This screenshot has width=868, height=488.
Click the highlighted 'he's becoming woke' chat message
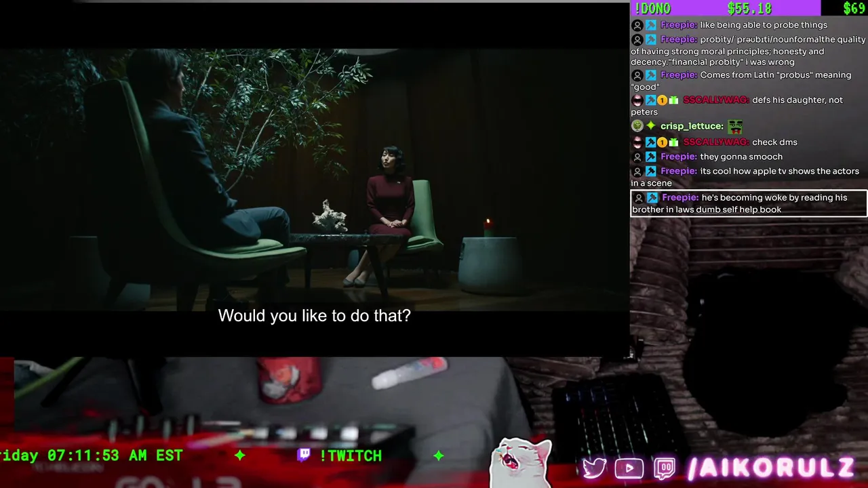pos(749,203)
